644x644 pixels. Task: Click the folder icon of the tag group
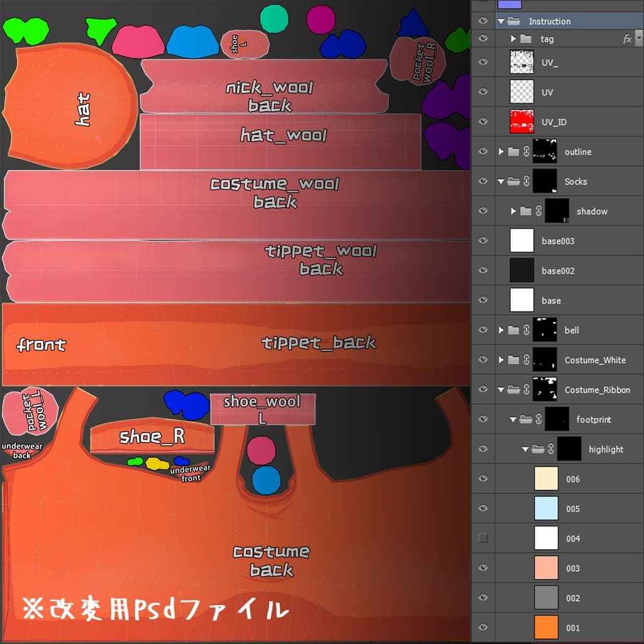pyautogui.click(x=526, y=38)
